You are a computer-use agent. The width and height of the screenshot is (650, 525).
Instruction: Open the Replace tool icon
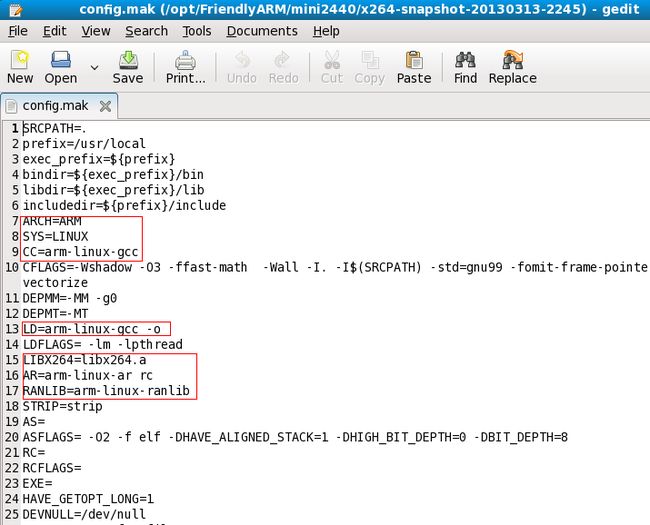513,60
